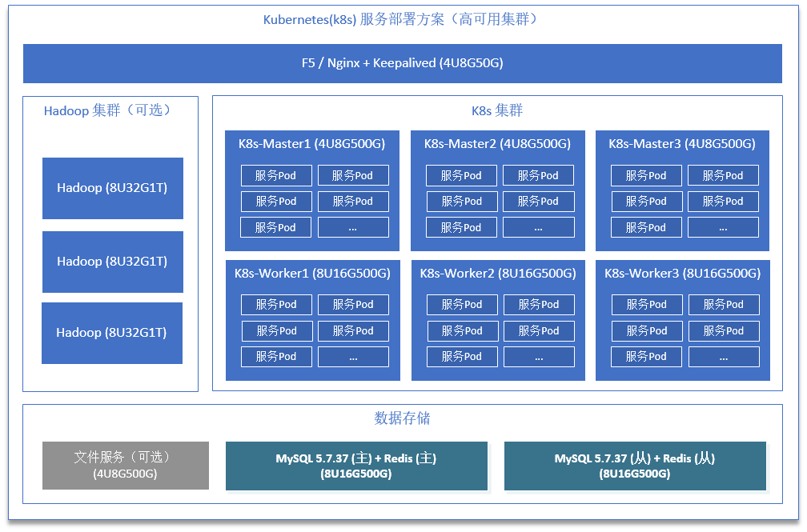Select the gray 文件服务（可选） box
Viewport: 807px width, 532px height.
coord(126,466)
